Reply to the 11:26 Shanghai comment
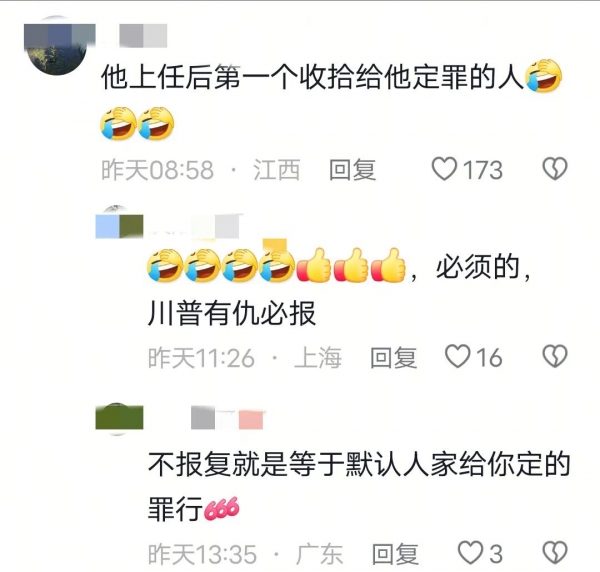The height and width of the screenshot is (572, 600). pyautogui.click(x=393, y=357)
